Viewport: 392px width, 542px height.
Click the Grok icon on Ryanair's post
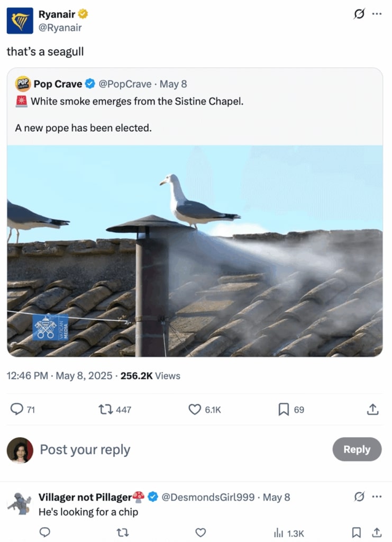click(x=359, y=14)
